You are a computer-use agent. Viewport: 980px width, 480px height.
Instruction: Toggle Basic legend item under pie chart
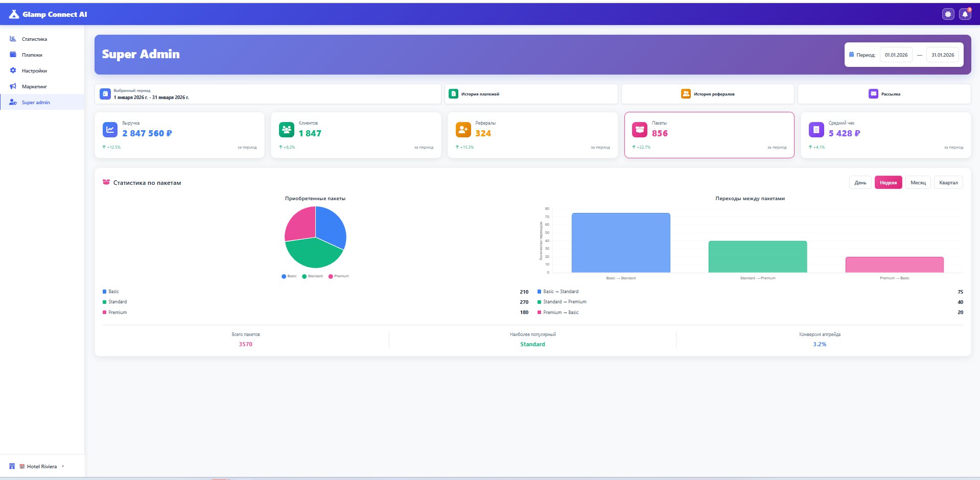point(289,276)
